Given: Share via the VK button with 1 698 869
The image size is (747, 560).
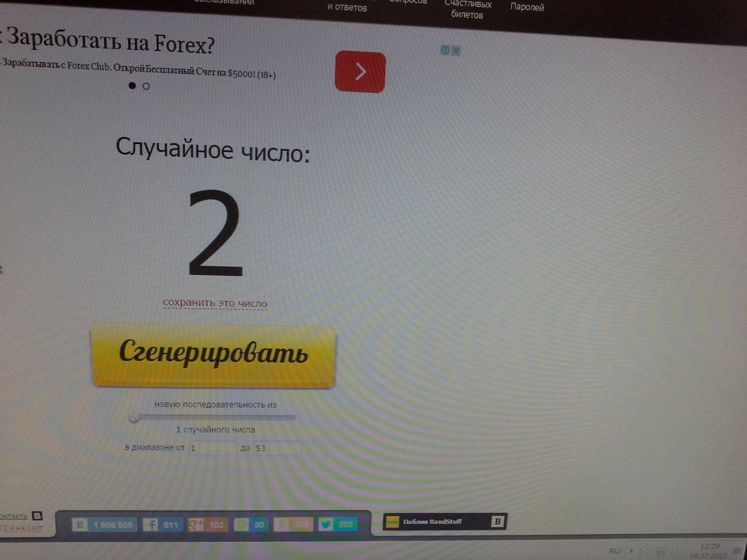Looking at the screenshot, I should (x=105, y=525).
